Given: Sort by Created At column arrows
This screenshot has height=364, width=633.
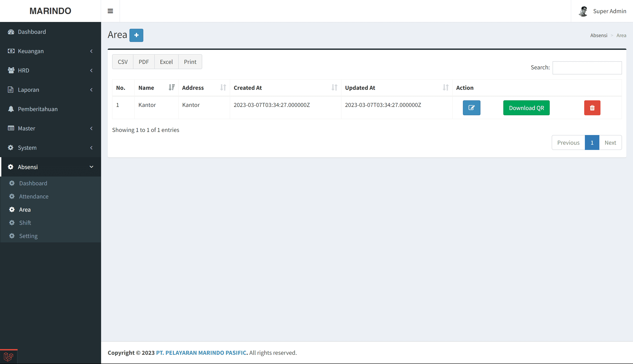Looking at the screenshot, I should pos(334,88).
